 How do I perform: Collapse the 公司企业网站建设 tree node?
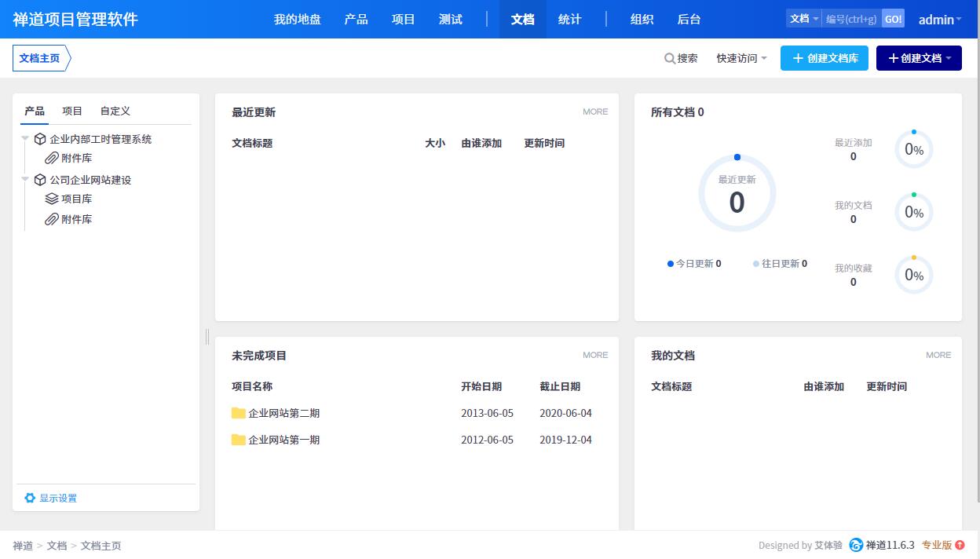click(x=25, y=180)
